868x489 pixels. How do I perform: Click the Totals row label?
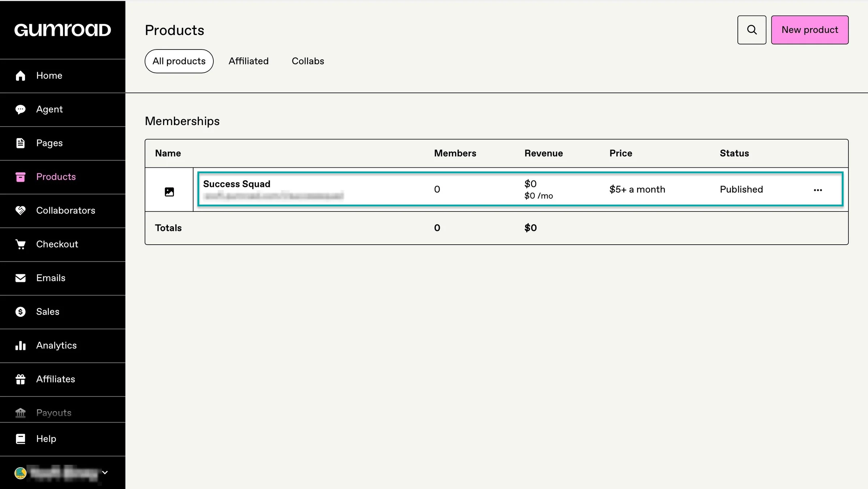168,228
